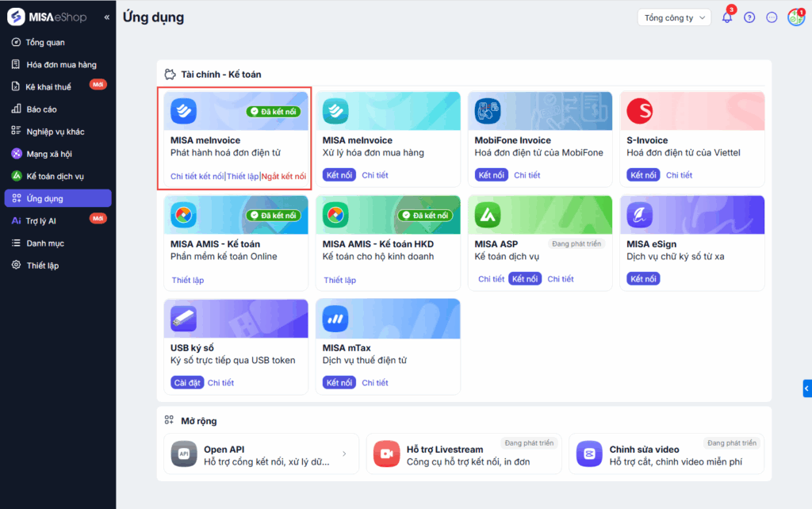
Task: Open notifications bell icon
Action: click(x=727, y=17)
